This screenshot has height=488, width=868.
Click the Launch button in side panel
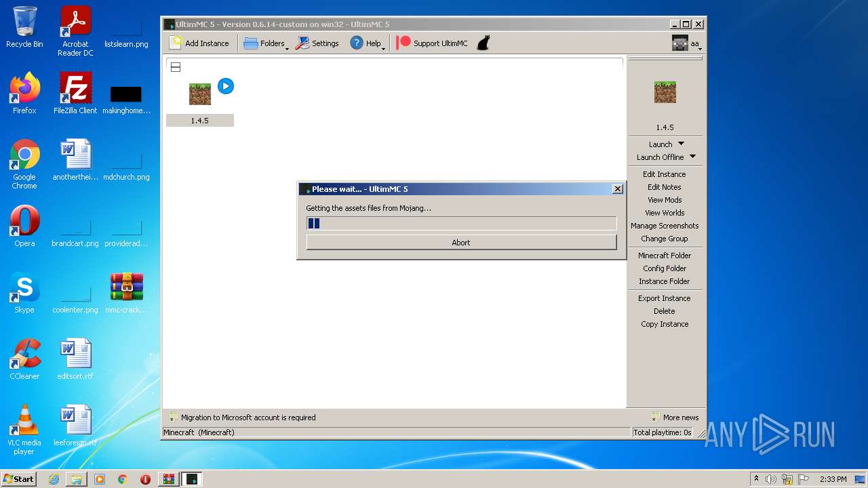pyautogui.click(x=660, y=144)
